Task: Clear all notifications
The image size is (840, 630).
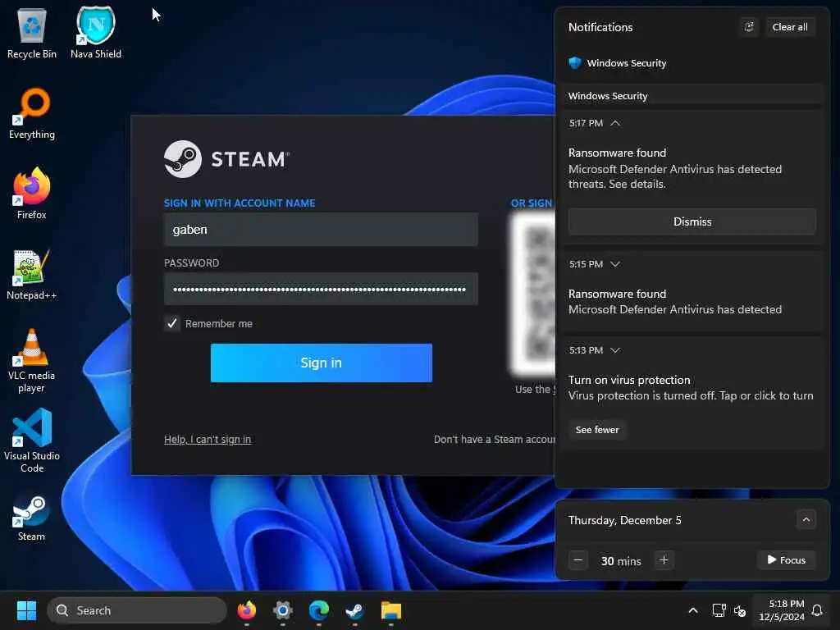Action: 790,27
